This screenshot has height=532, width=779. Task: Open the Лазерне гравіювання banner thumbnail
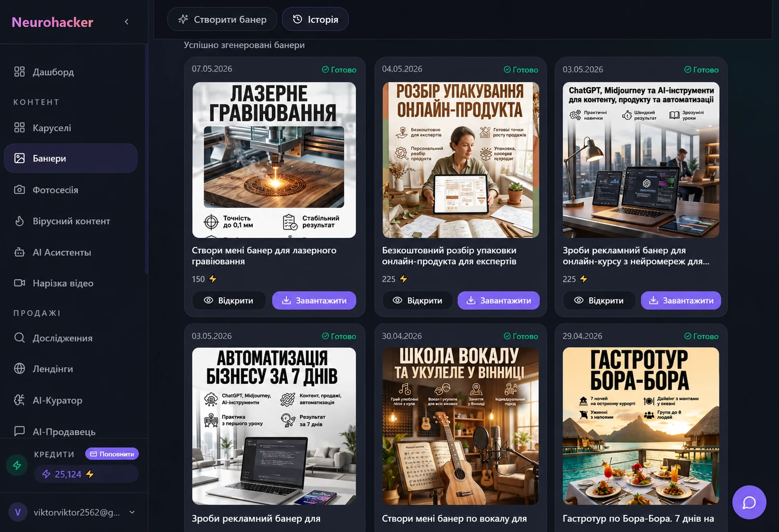pos(274,160)
